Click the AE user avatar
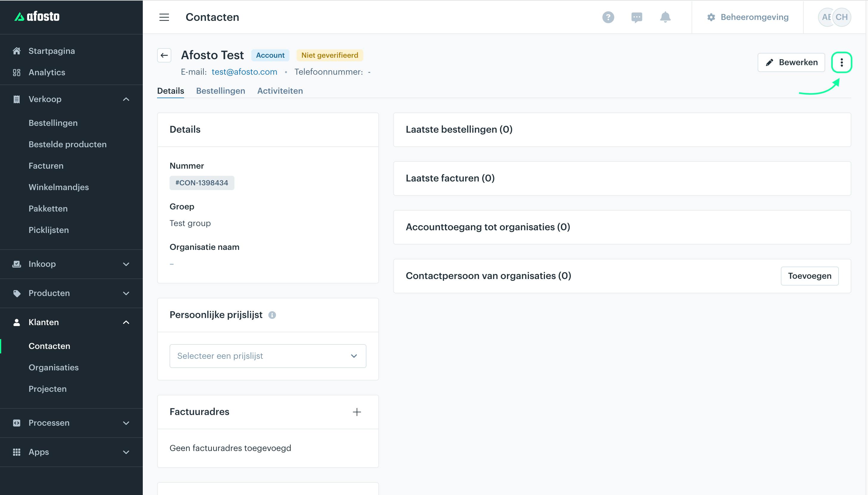The height and width of the screenshot is (495, 868). 825,17
